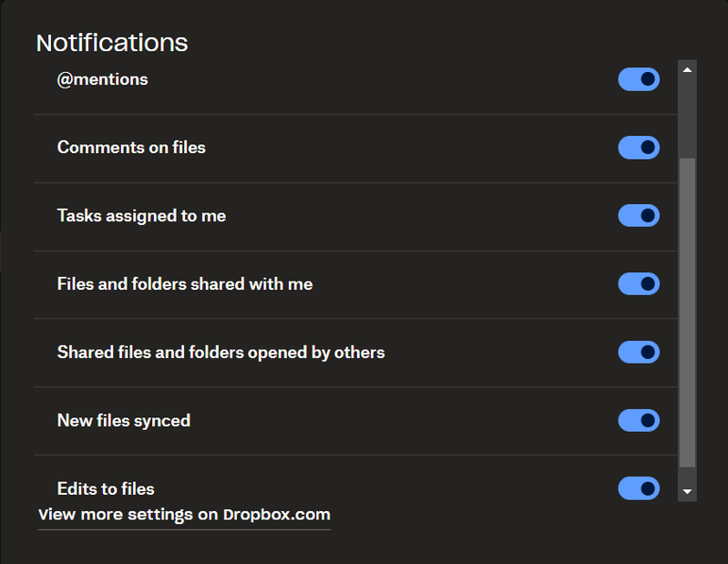This screenshot has width=728, height=564.
Task: Click the Tasks assigned to me label
Action: pos(141,216)
